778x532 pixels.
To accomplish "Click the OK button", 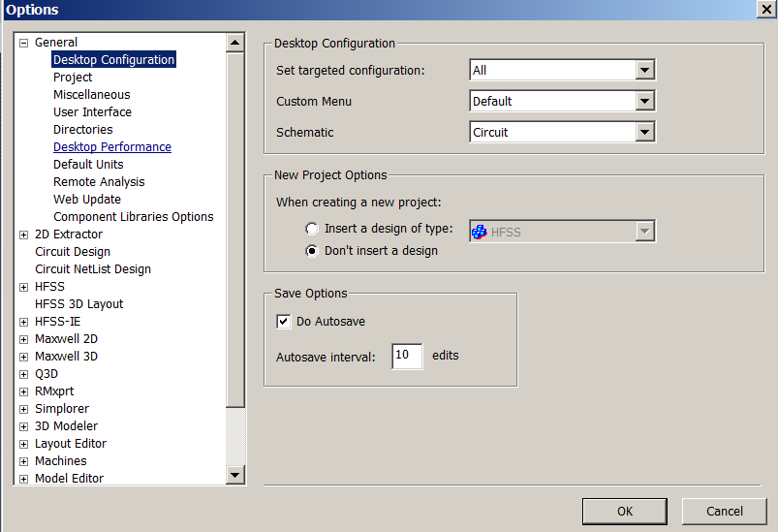I will pyautogui.click(x=625, y=511).
